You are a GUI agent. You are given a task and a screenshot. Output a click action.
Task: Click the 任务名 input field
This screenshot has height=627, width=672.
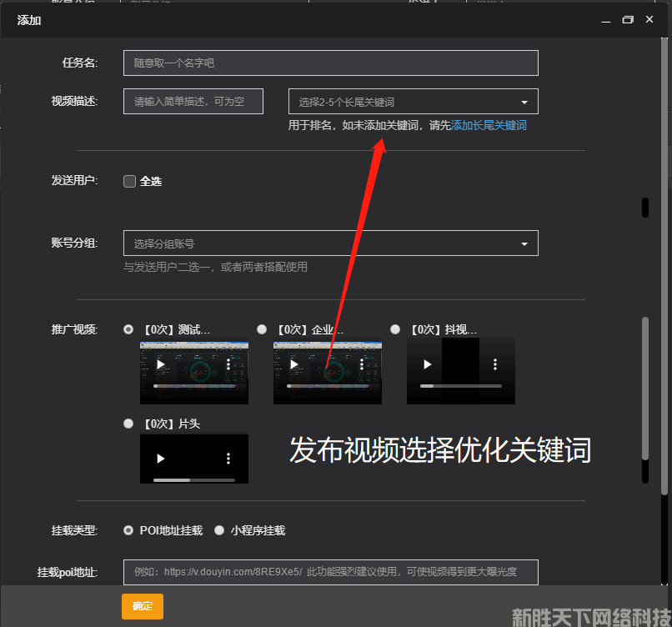click(330, 63)
